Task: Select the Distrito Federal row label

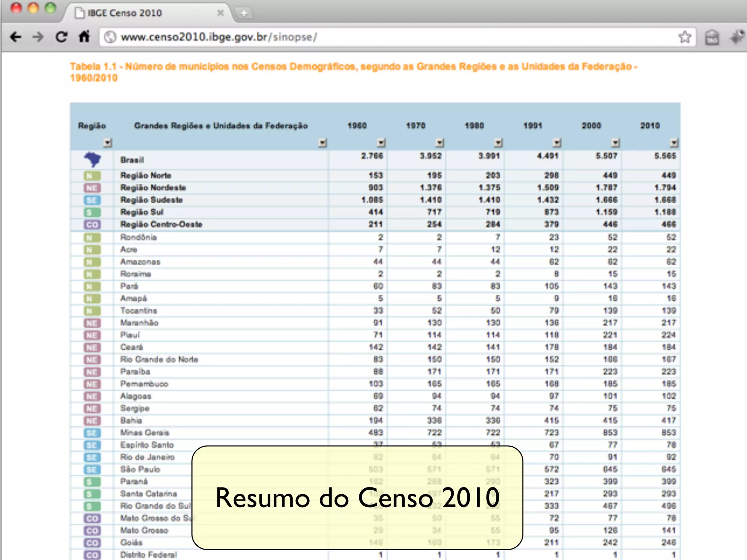Action: pos(148,555)
